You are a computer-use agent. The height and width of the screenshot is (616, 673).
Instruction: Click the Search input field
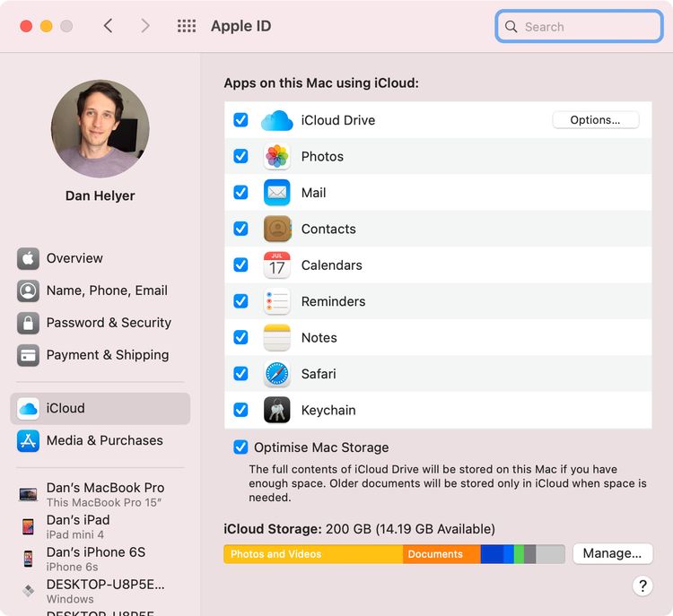[579, 27]
